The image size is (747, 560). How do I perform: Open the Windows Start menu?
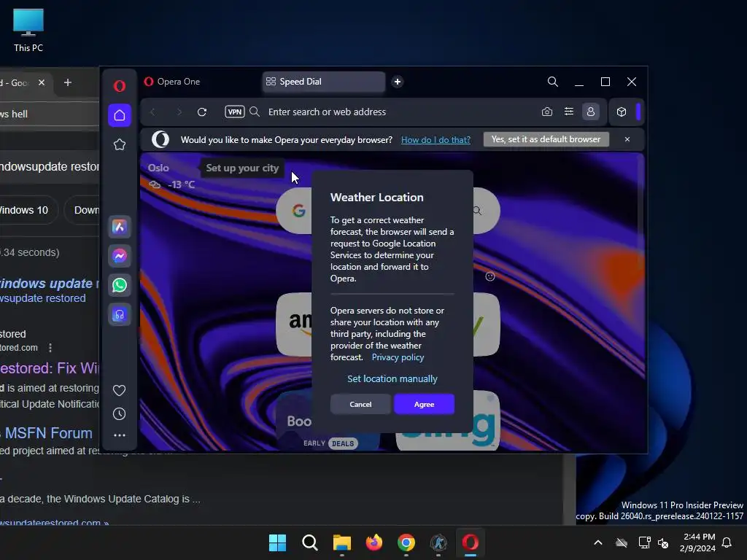click(x=277, y=542)
